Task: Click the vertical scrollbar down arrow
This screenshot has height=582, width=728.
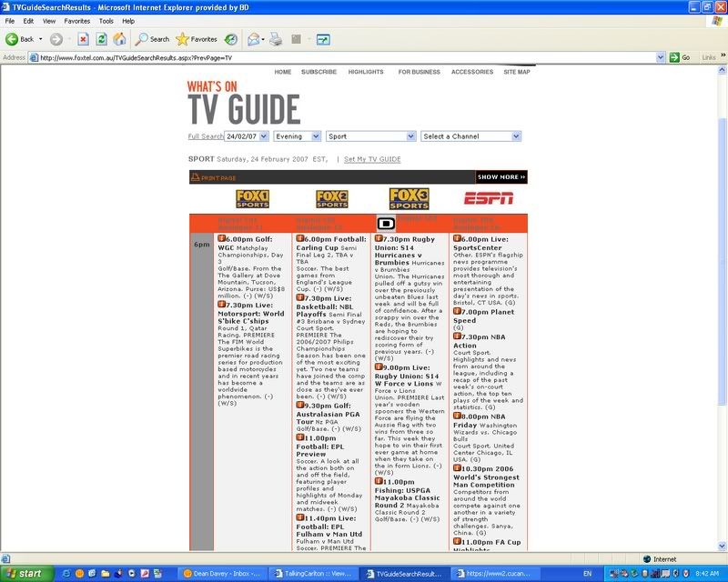Action: (x=722, y=546)
